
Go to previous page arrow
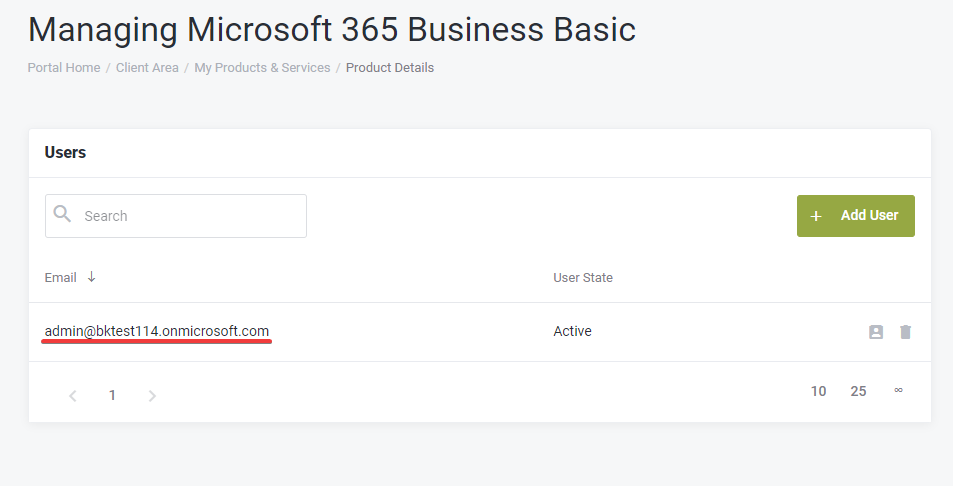tap(73, 396)
